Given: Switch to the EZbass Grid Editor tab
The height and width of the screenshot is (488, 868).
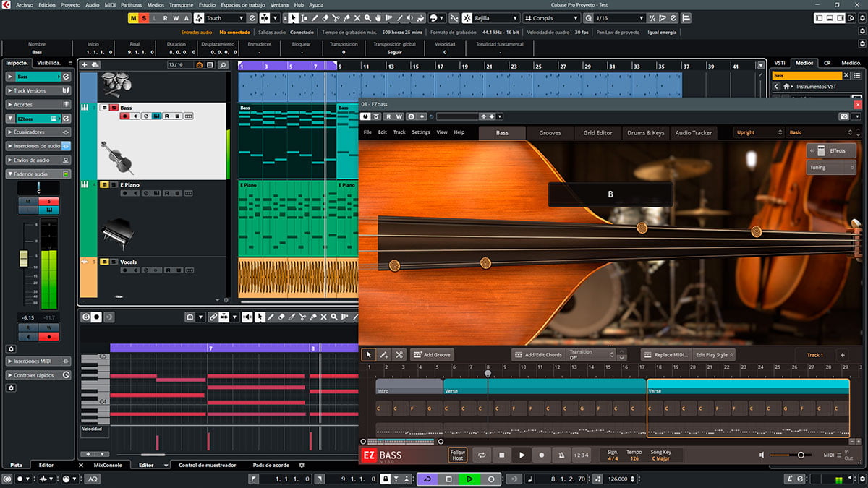Looking at the screenshot, I should pyautogui.click(x=597, y=133).
